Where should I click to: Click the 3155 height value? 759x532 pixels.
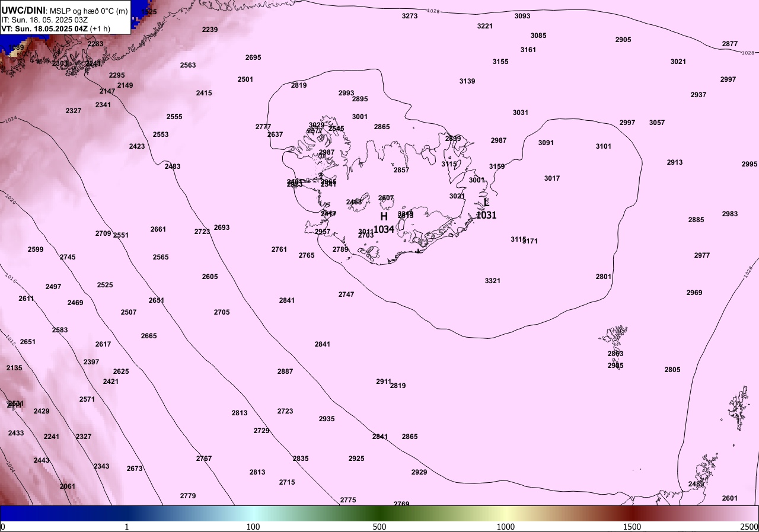coord(500,62)
